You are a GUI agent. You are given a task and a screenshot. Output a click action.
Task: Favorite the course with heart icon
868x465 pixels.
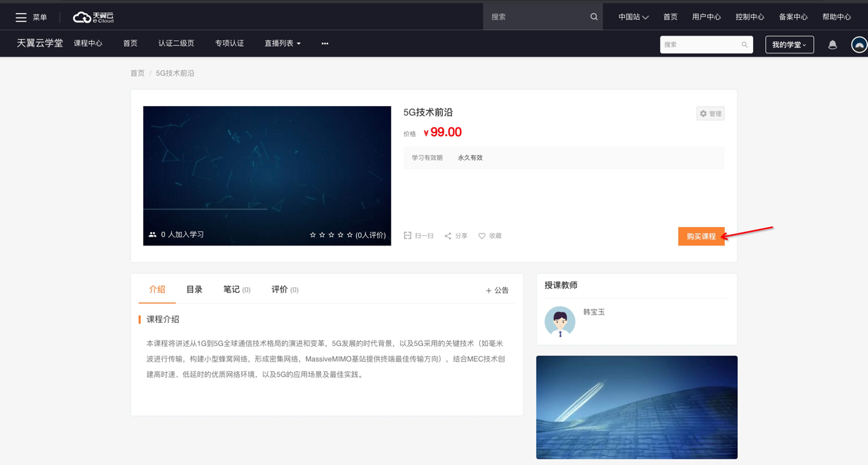(x=482, y=236)
